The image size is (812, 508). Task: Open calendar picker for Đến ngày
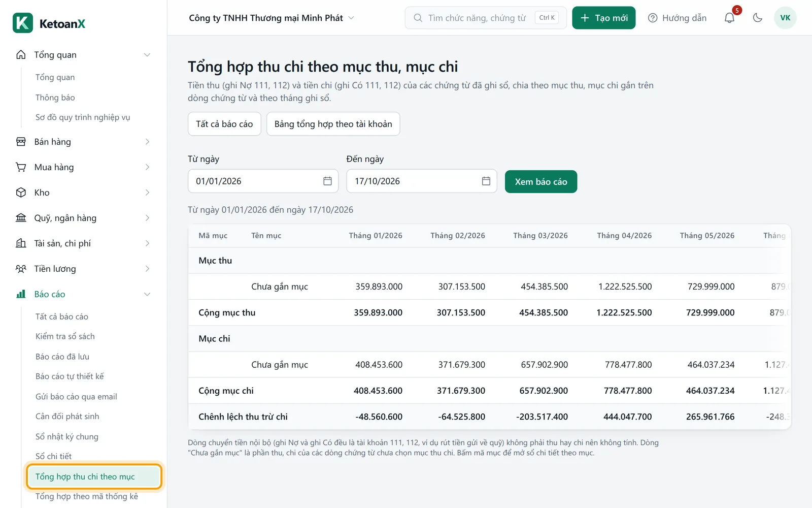pyautogui.click(x=486, y=181)
